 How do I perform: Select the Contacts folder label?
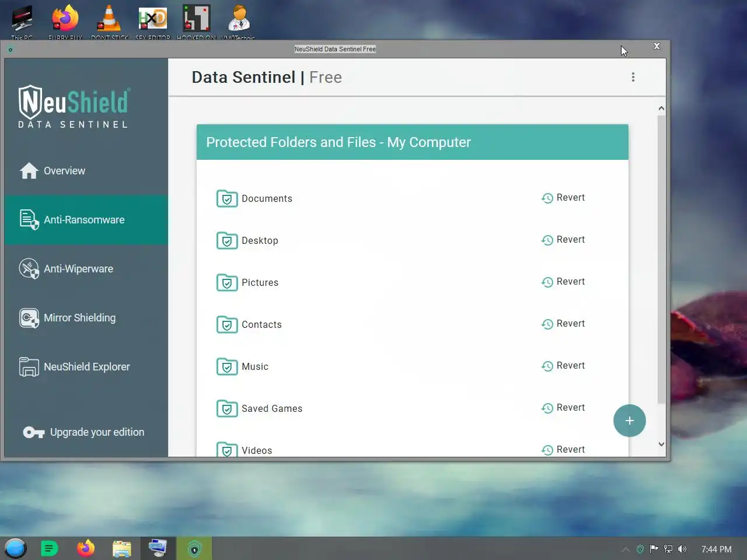pyautogui.click(x=261, y=324)
